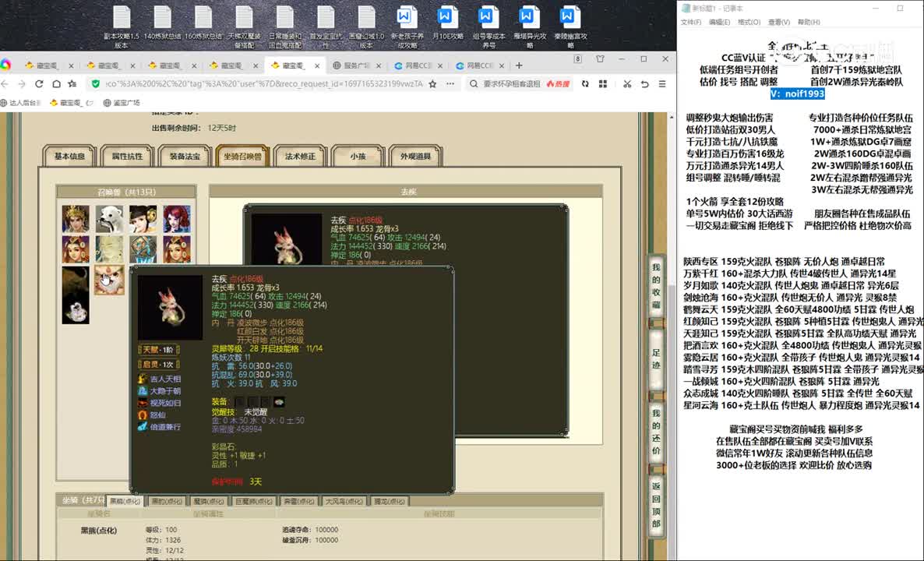Open the 格式(O) menu in Notepad
Screen dimensions: 924x561
pos(749,23)
